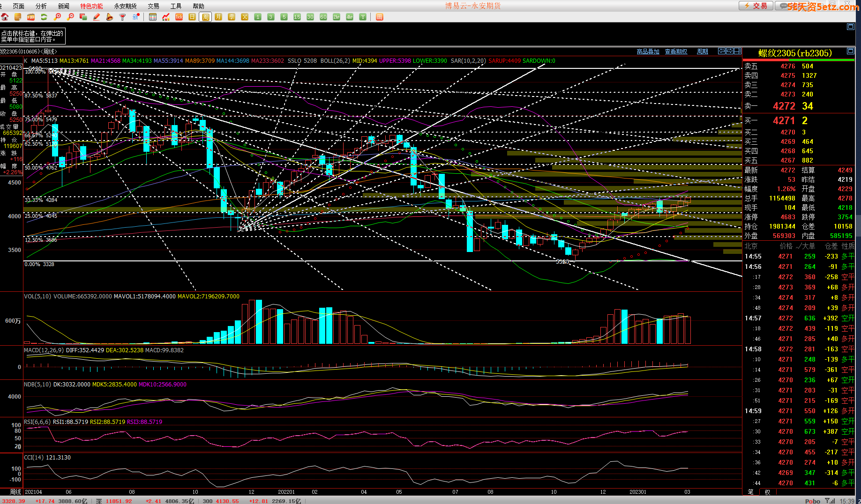Click the 买一 price 4271
Viewport: 861px width, 504px height.
[784, 121]
